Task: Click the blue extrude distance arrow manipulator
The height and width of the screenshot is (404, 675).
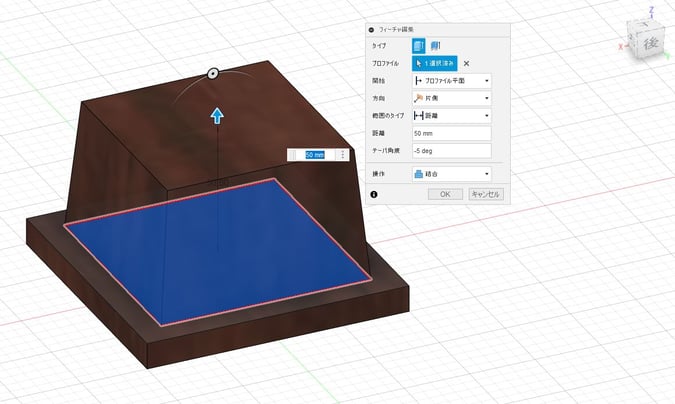Action: [x=217, y=115]
